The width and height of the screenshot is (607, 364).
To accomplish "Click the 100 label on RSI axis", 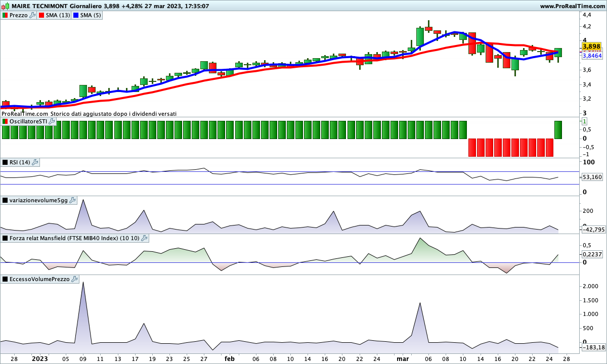I will (x=588, y=162).
